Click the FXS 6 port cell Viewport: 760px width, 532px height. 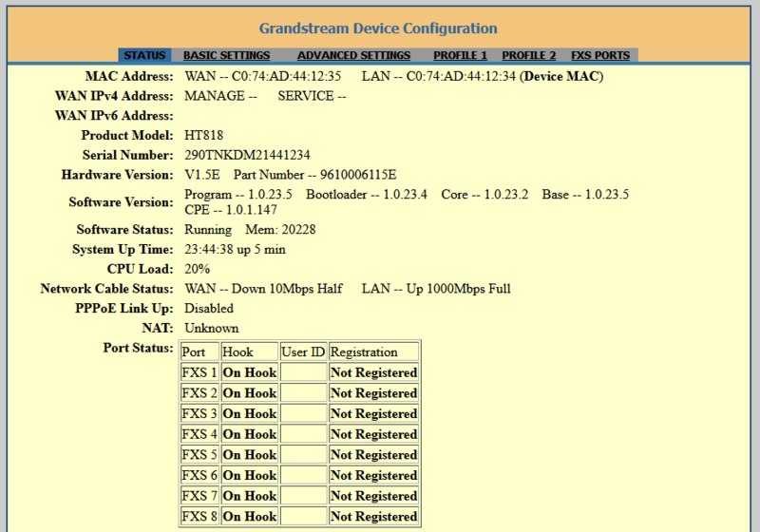[199, 475]
